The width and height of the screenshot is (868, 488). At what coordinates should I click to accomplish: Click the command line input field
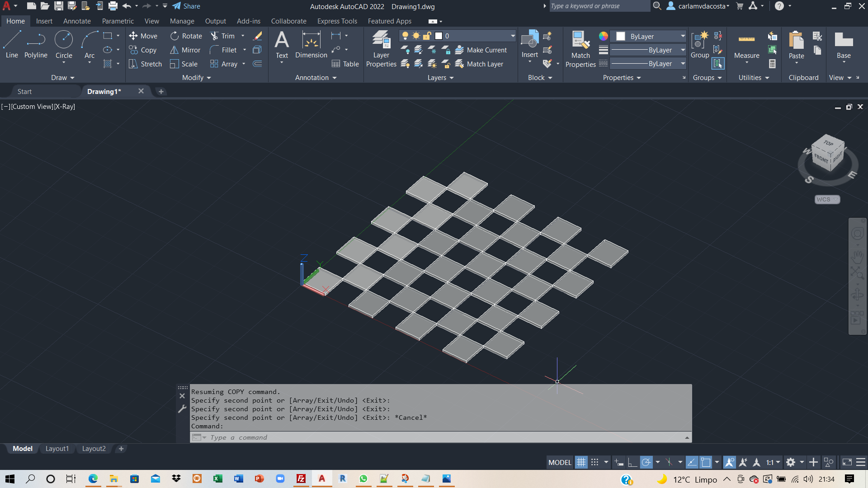tap(441, 437)
